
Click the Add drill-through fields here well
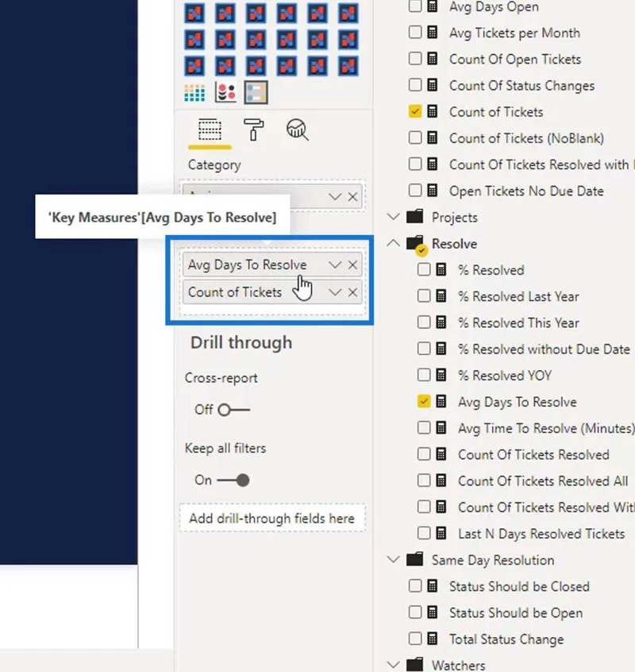272,518
